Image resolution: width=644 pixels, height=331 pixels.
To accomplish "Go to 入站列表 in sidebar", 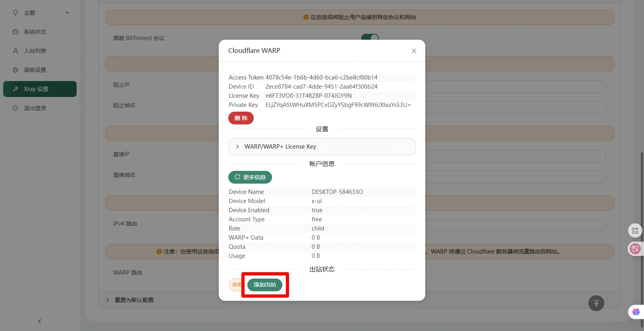I will [x=35, y=51].
